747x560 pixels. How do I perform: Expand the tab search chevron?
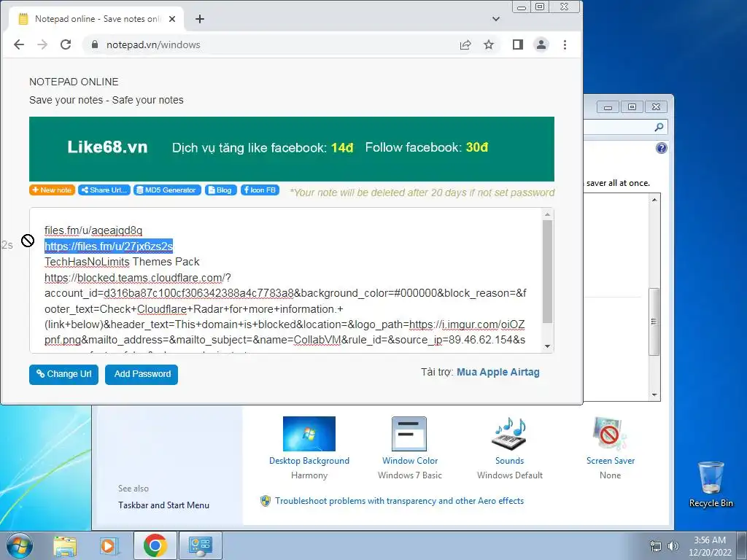tap(496, 19)
